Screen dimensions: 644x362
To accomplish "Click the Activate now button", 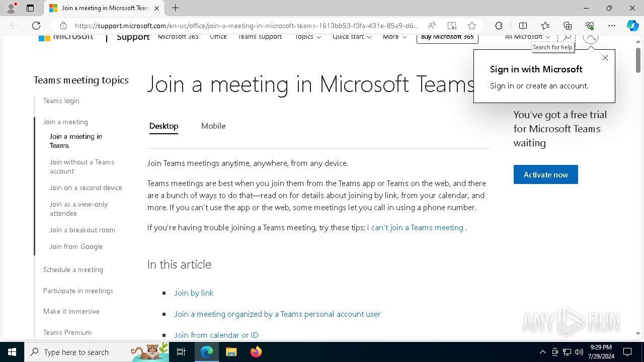I will pyautogui.click(x=546, y=174).
